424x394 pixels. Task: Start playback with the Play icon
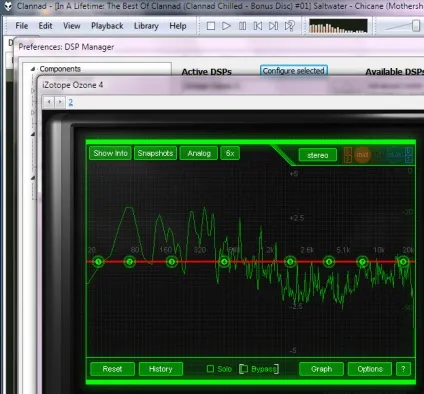[226, 26]
